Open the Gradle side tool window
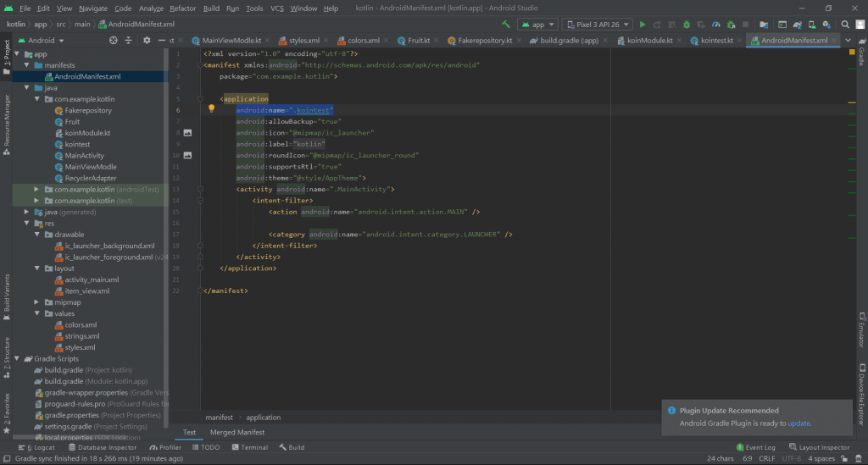Viewport: 868px width, 465px height. 862,53
